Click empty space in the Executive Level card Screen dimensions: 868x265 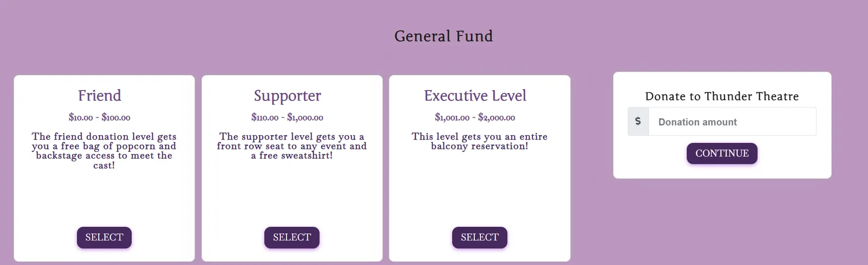point(480,189)
